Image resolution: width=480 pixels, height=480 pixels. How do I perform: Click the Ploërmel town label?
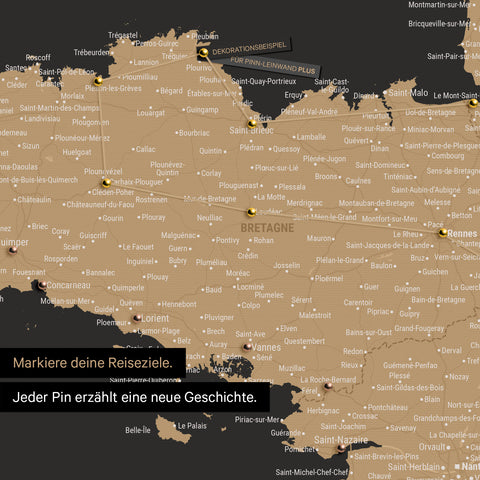pyautogui.click(x=329, y=278)
